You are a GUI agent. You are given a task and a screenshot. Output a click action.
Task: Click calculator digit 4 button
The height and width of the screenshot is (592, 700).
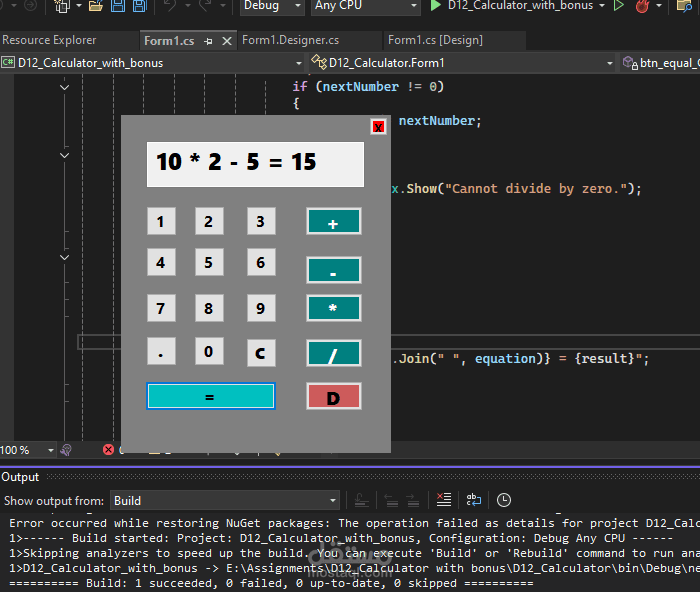161,263
